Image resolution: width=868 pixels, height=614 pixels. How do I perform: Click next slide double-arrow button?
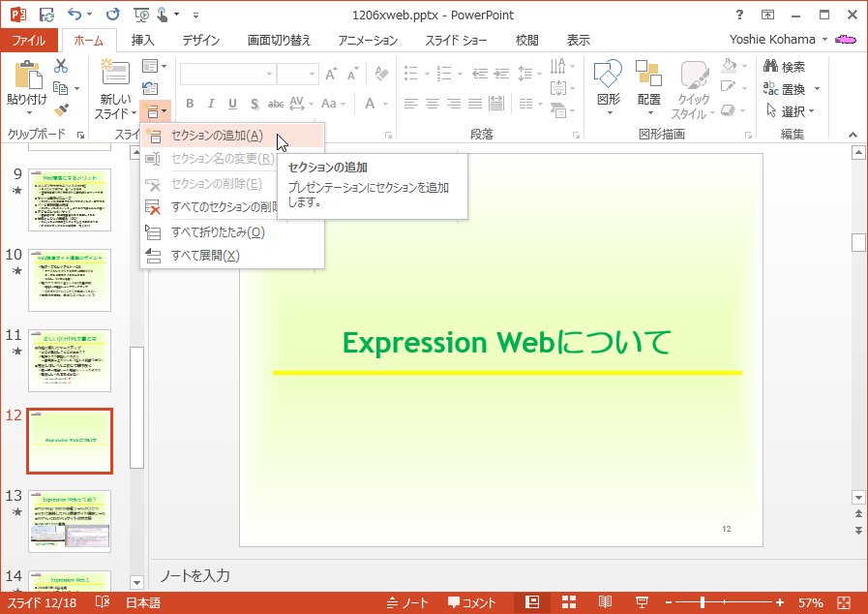pyautogui.click(x=858, y=531)
